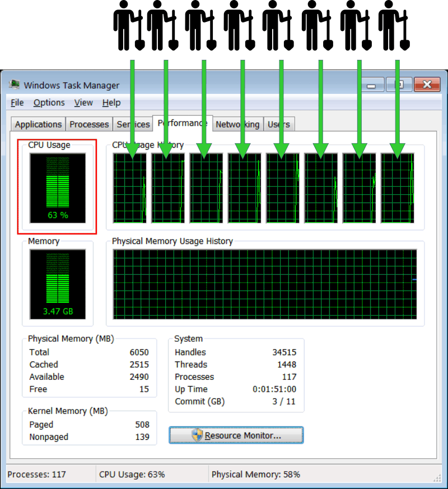Switch to the Users tab
Image resolution: width=448 pixels, height=489 pixels.
[279, 124]
